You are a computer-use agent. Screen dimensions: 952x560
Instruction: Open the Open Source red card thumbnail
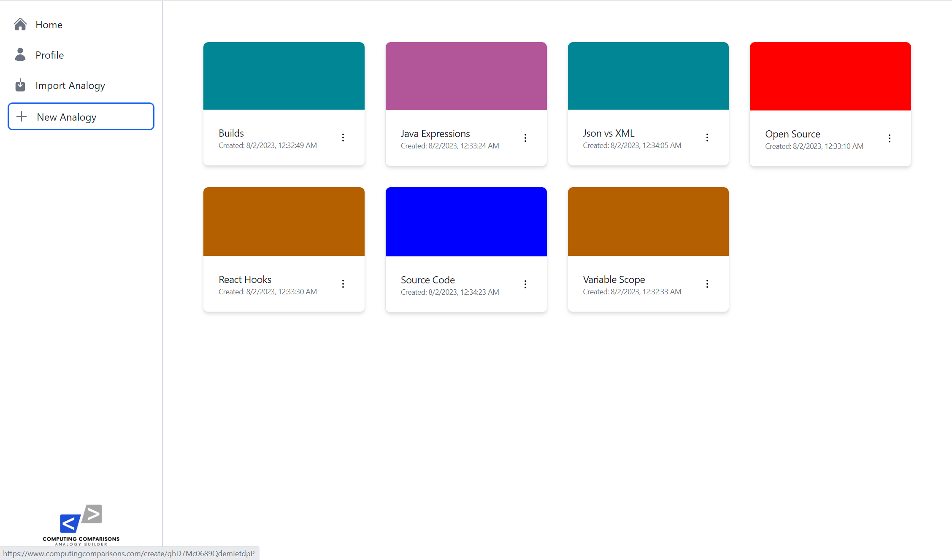(830, 76)
